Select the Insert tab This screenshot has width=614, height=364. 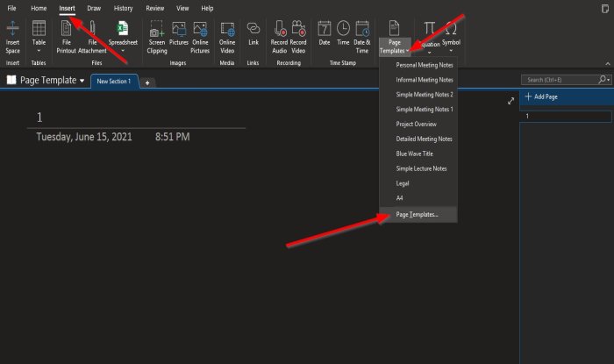(x=67, y=8)
